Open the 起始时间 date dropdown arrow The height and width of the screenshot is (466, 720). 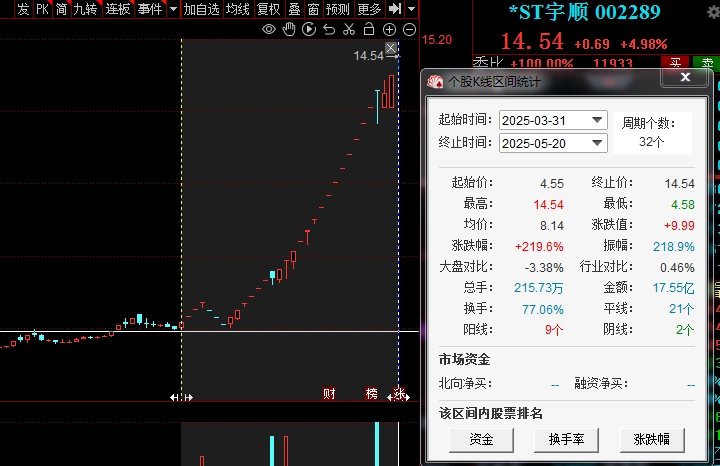pos(597,120)
